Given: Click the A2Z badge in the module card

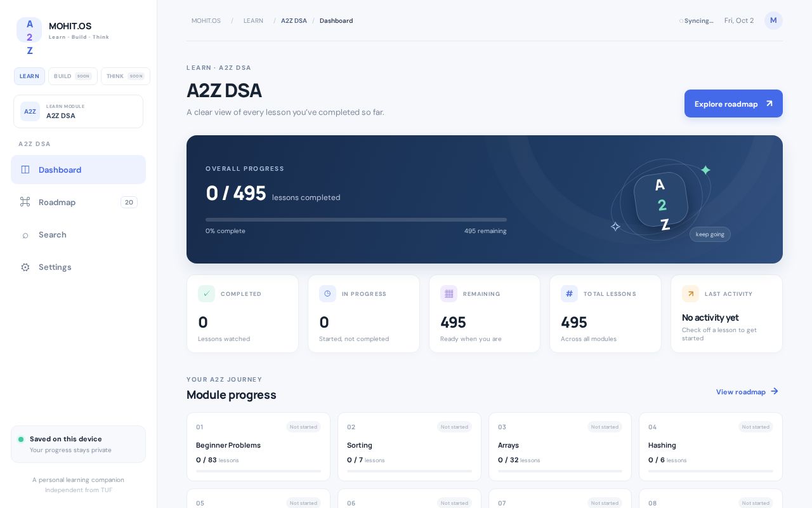Looking at the screenshot, I should [x=30, y=112].
